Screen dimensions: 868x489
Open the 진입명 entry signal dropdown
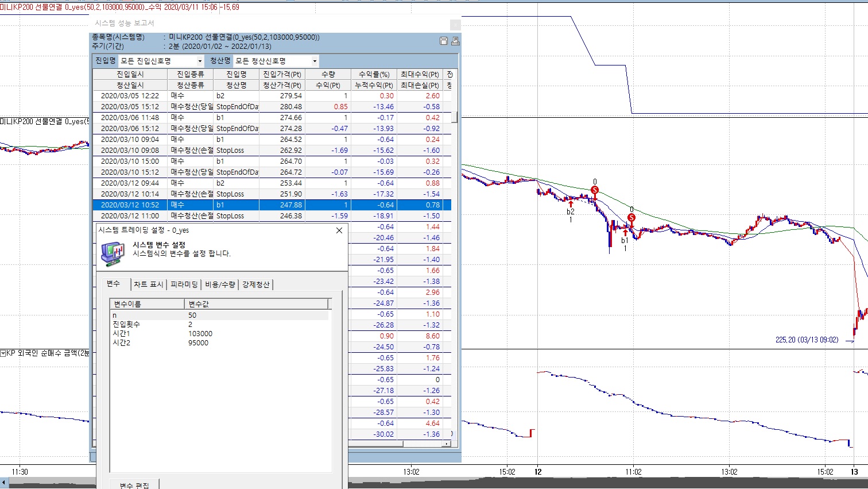(200, 61)
